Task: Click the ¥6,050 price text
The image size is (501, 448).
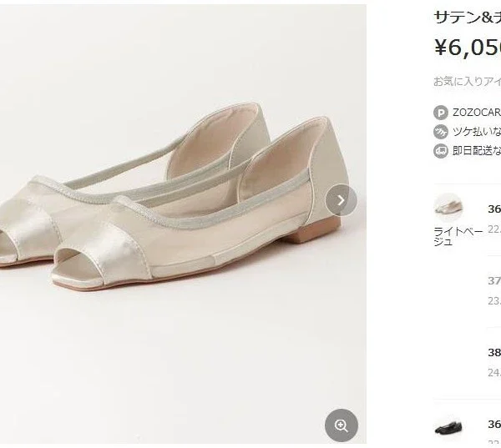Action: click(x=467, y=48)
